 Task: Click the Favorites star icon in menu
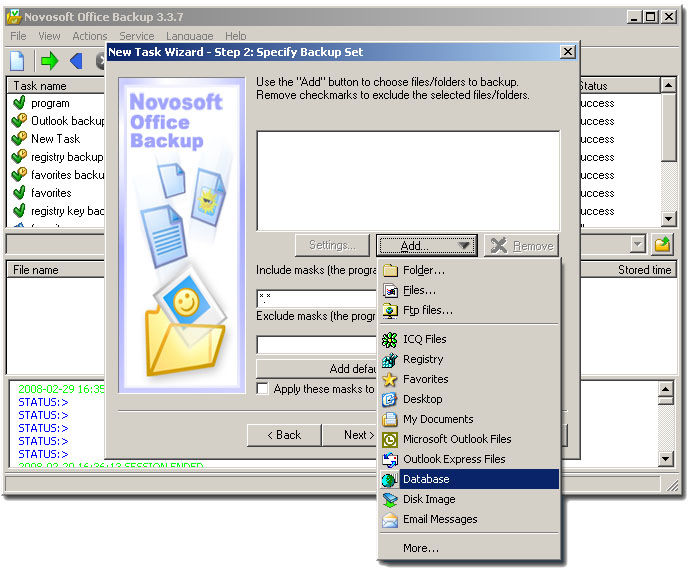390,379
